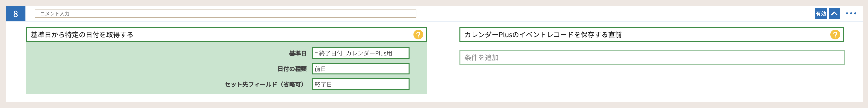The image size is (868, 108).
Task: Open help for the date-retrieval action
Action: tap(418, 35)
